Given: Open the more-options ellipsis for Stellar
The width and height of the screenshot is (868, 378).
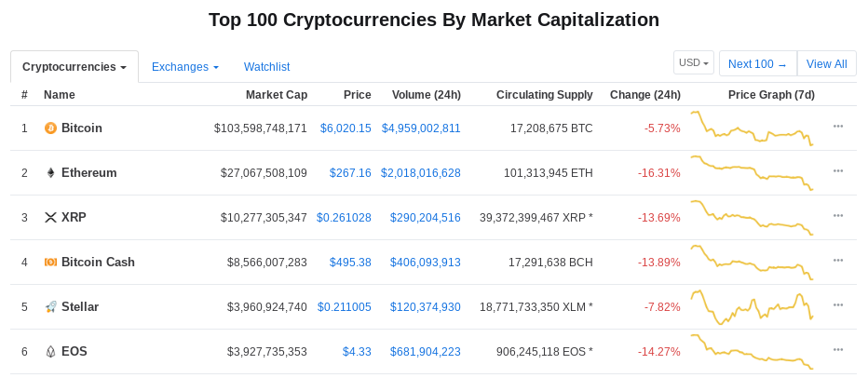Looking at the screenshot, I should 838,305.
